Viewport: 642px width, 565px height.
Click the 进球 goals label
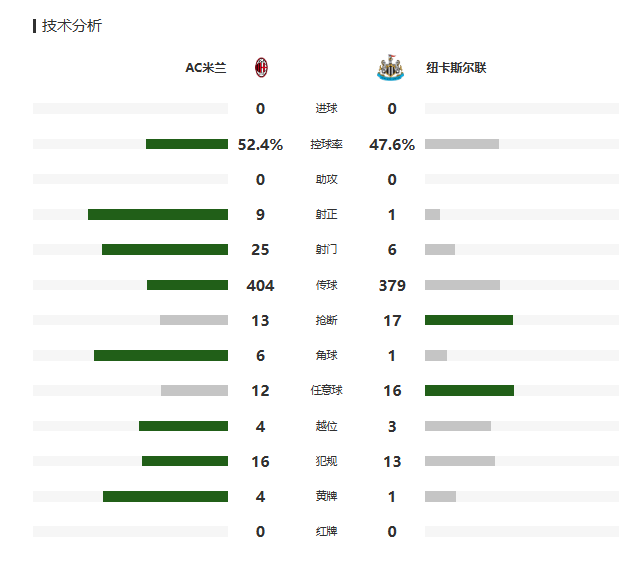tap(326, 108)
